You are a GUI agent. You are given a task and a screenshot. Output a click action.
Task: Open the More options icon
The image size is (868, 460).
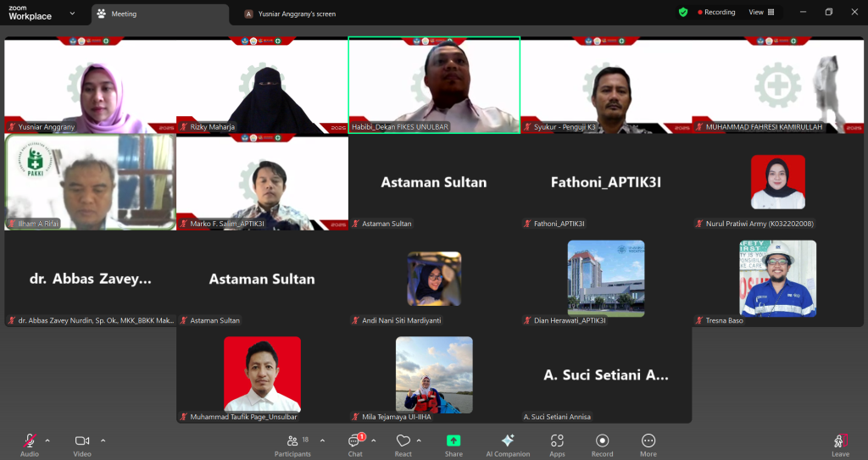(648, 441)
